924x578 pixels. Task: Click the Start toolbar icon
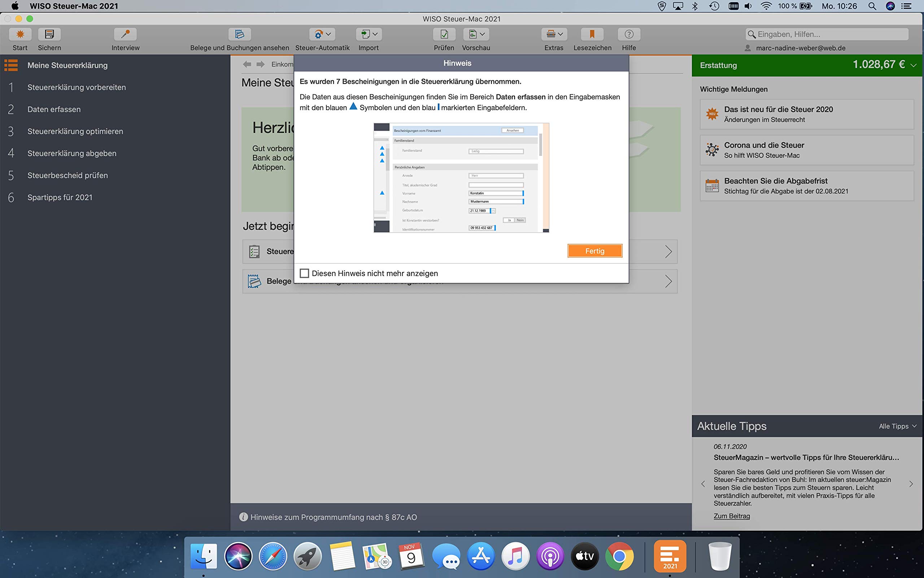20,34
